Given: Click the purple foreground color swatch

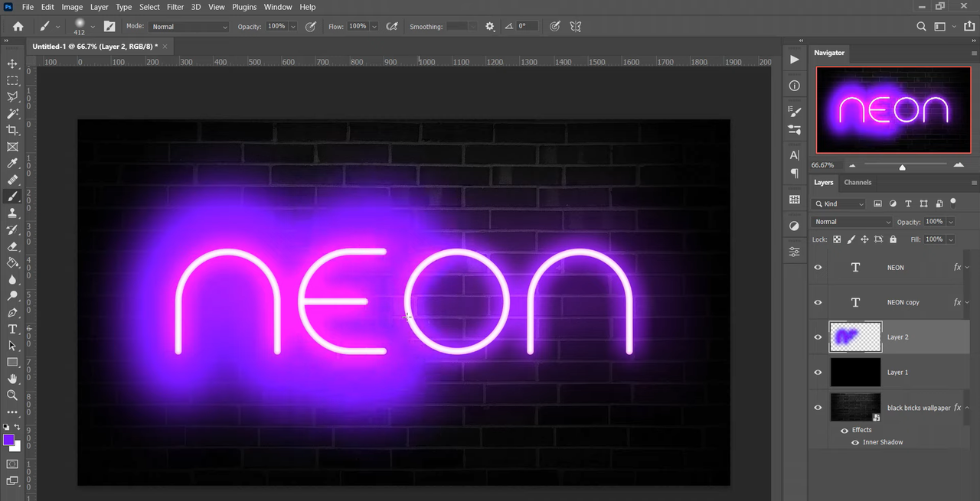Looking at the screenshot, I should pos(8,440).
